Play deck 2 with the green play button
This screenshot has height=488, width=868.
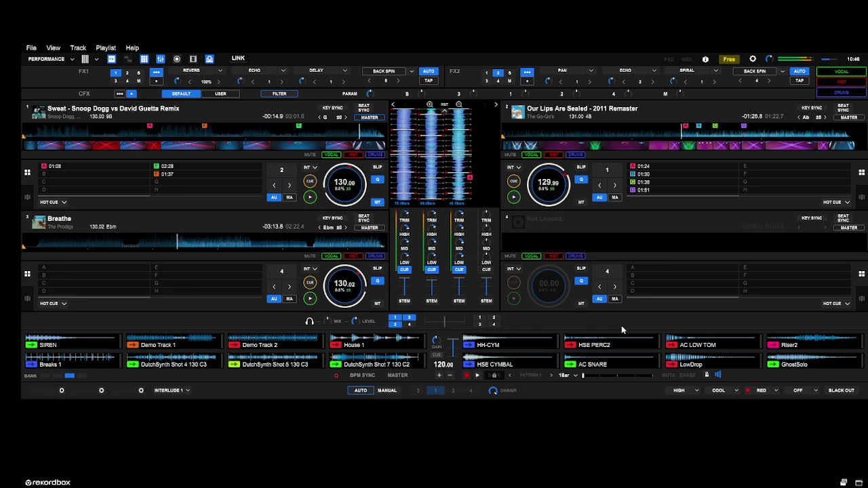pos(513,197)
